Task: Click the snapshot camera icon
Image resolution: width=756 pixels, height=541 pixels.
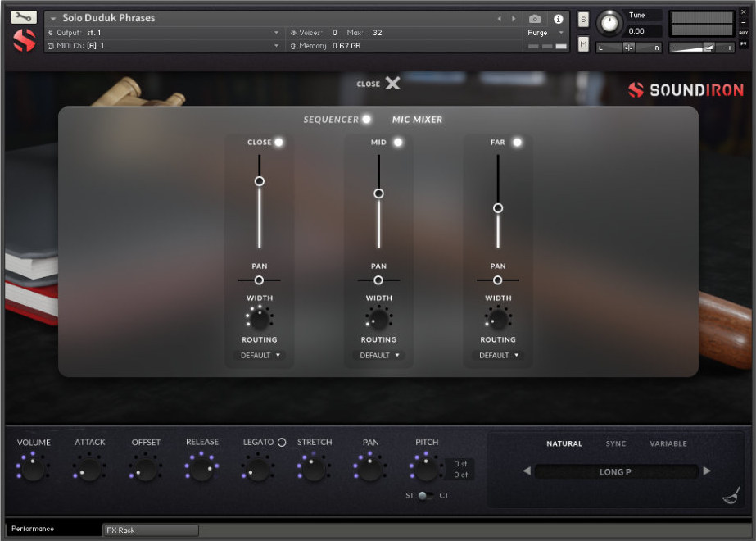Action: pos(535,19)
